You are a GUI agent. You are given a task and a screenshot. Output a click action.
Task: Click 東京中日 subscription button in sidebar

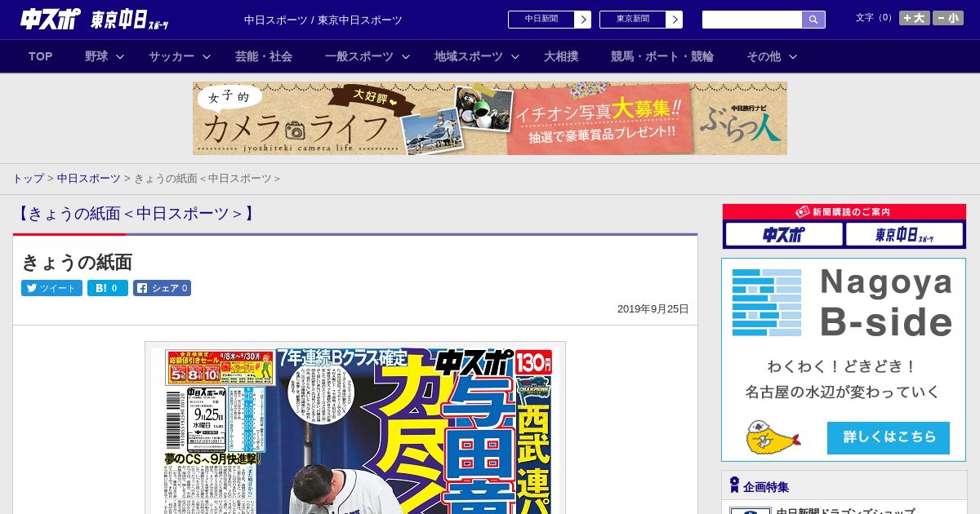(904, 235)
